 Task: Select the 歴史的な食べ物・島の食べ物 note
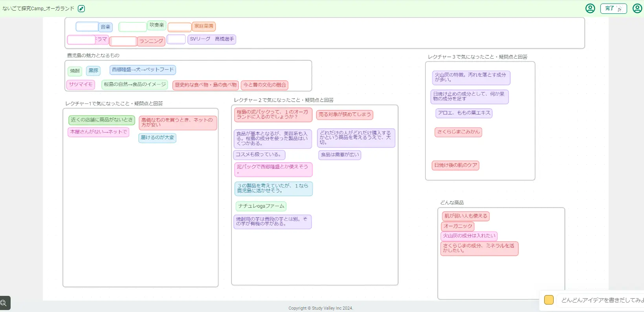205,85
